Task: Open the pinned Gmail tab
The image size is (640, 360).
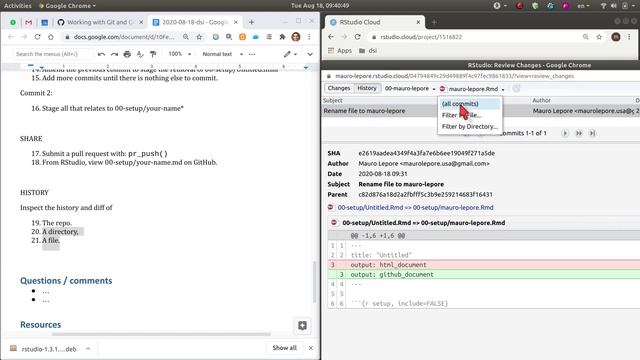Action: (28, 22)
